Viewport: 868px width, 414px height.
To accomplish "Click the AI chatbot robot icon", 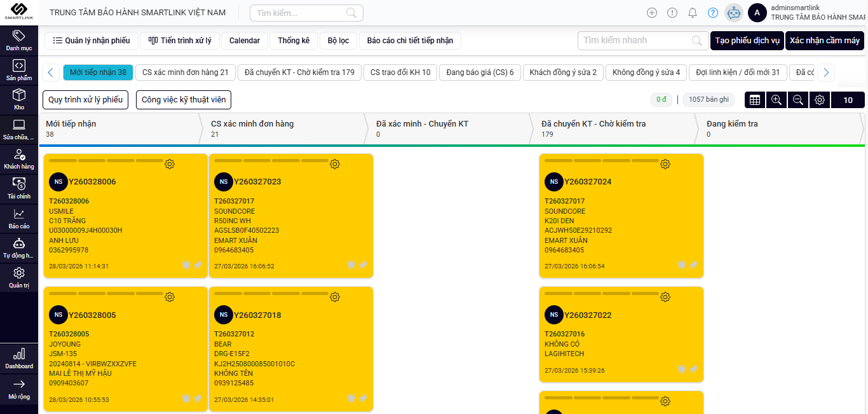I will click(734, 13).
